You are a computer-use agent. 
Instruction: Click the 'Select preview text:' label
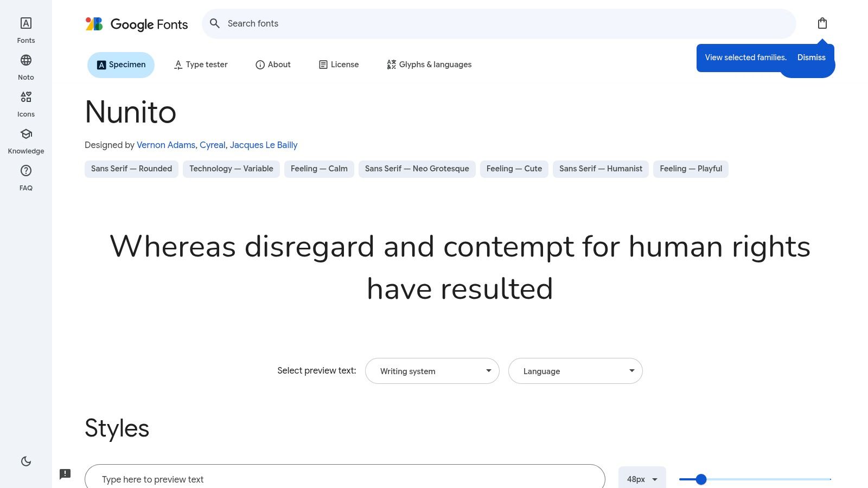(x=317, y=371)
